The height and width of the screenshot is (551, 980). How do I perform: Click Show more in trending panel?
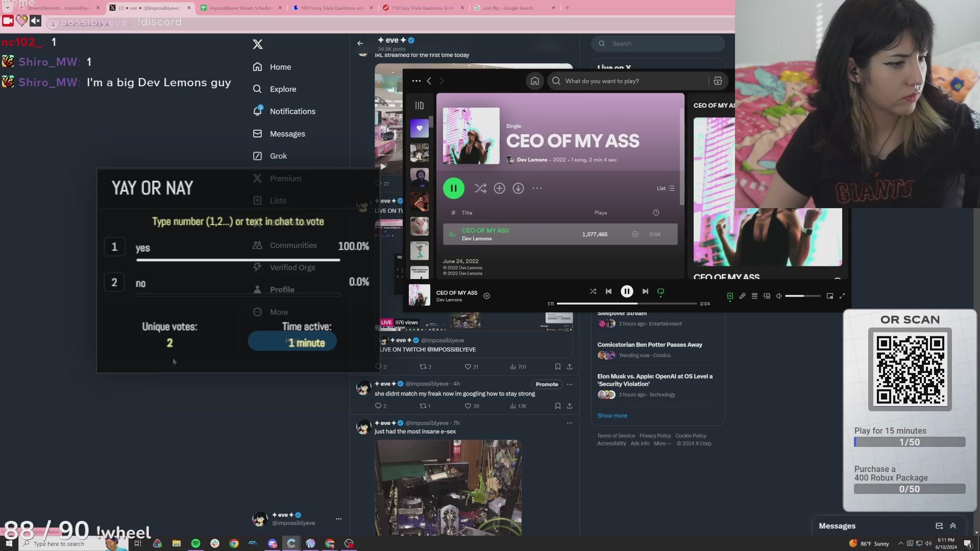point(612,415)
